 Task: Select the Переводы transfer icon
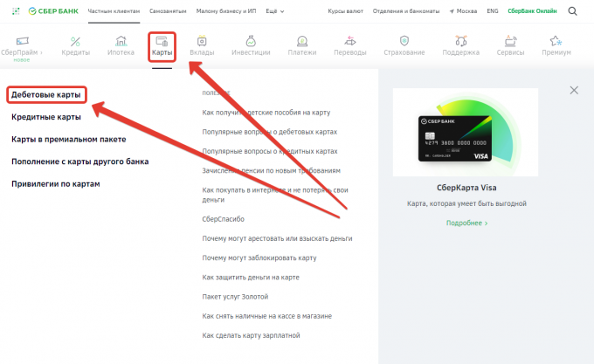pyautogui.click(x=350, y=41)
